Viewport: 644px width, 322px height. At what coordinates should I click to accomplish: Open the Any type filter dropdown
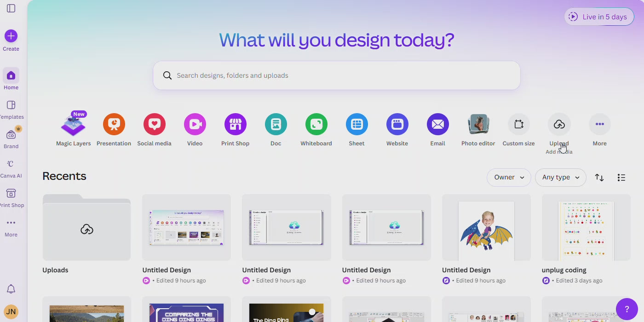[x=560, y=178]
